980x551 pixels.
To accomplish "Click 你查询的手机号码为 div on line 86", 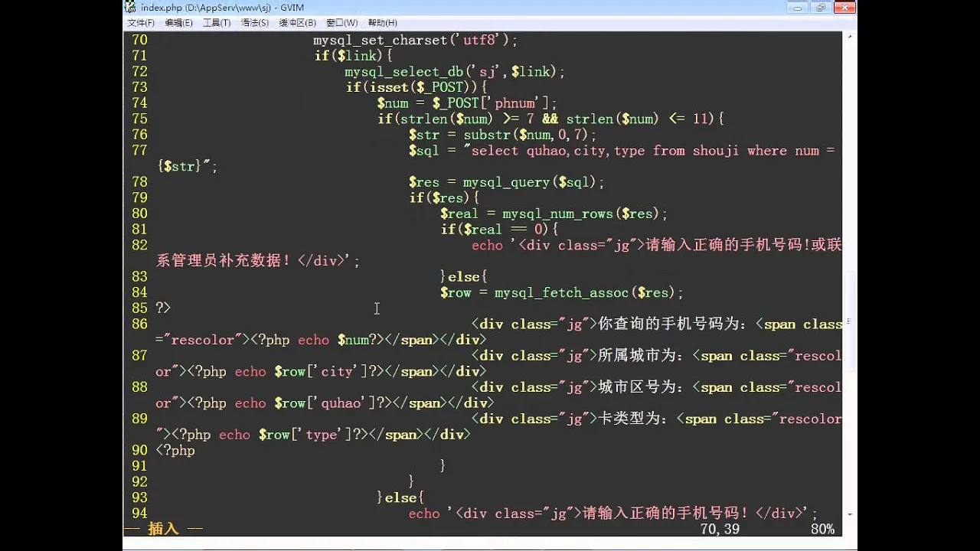I will (656, 324).
